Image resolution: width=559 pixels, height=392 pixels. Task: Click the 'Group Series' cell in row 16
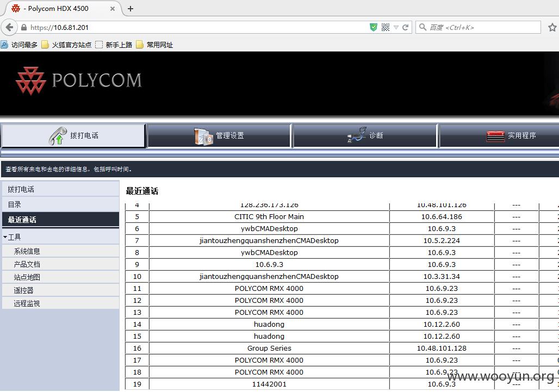point(269,348)
